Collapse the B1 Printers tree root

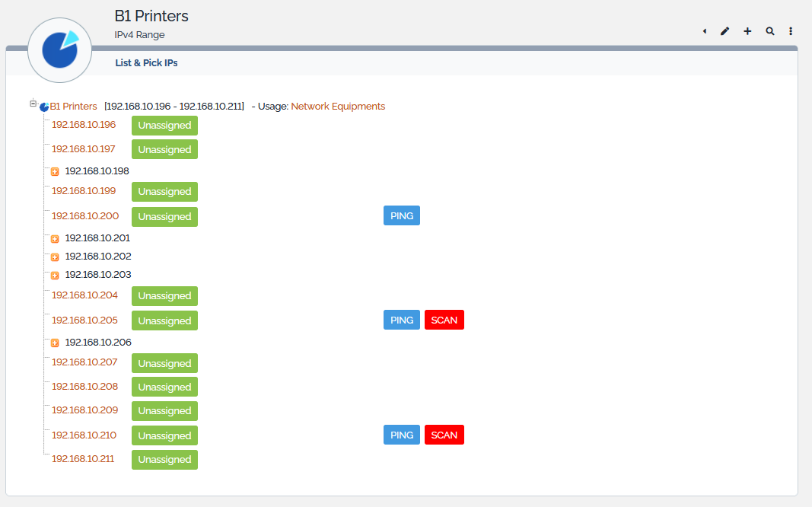33,103
